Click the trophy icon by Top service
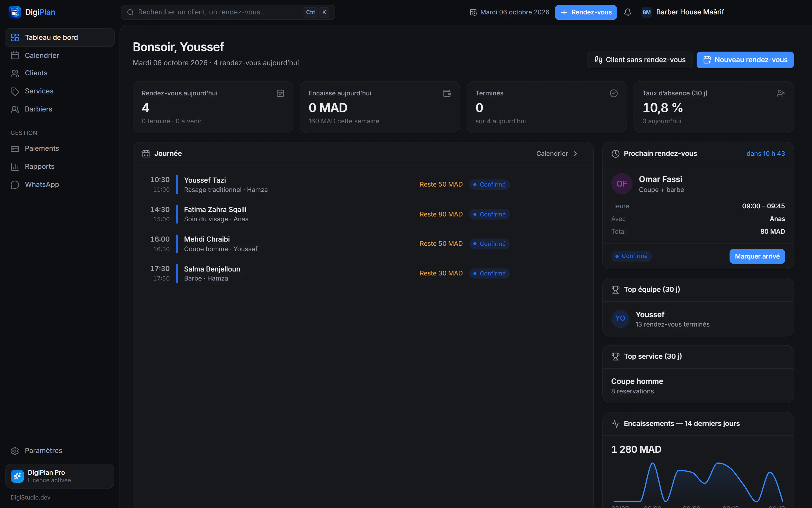Screen dimensions: 812x508 click(615, 356)
